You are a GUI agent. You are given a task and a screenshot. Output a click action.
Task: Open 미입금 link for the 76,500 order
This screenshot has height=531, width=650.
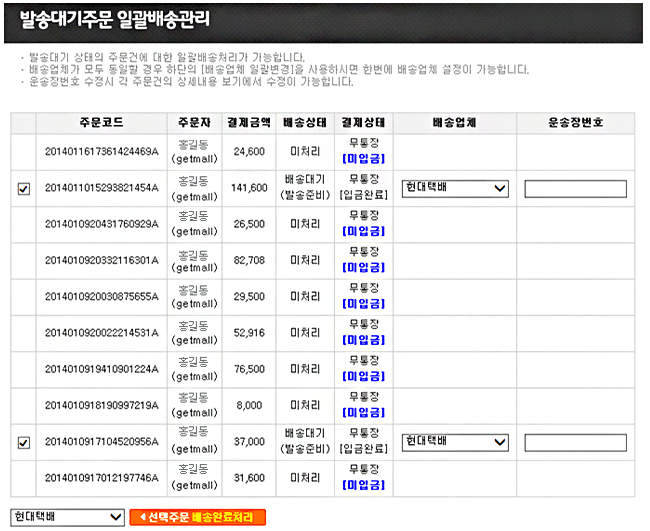click(x=363, y=376)
